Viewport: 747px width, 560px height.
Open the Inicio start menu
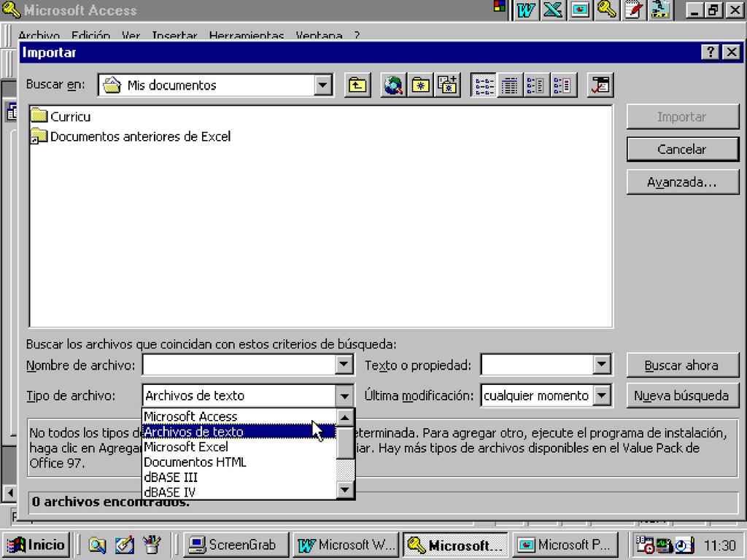[x=36, y=545]
